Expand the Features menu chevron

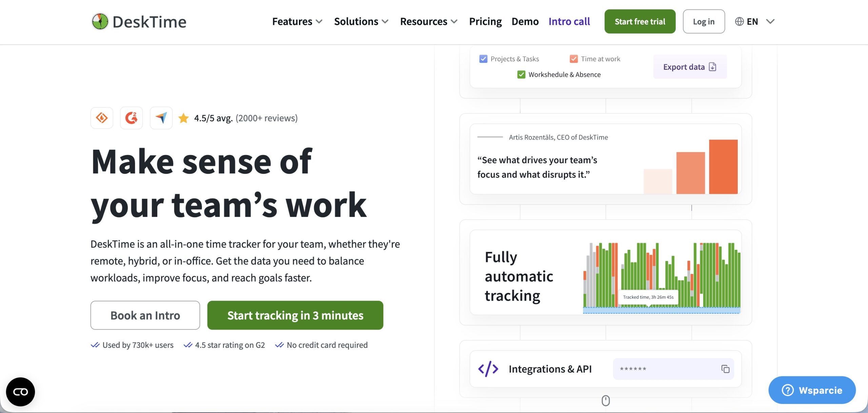319,22
